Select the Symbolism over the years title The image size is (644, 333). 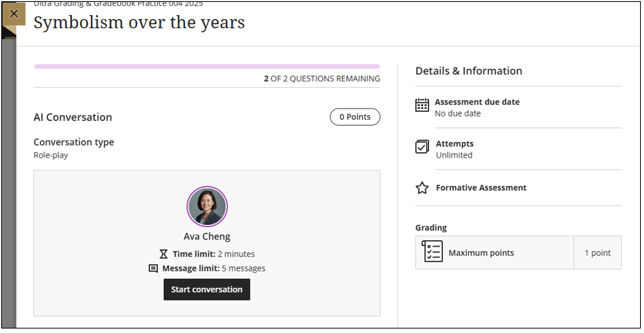pos(140,22)
